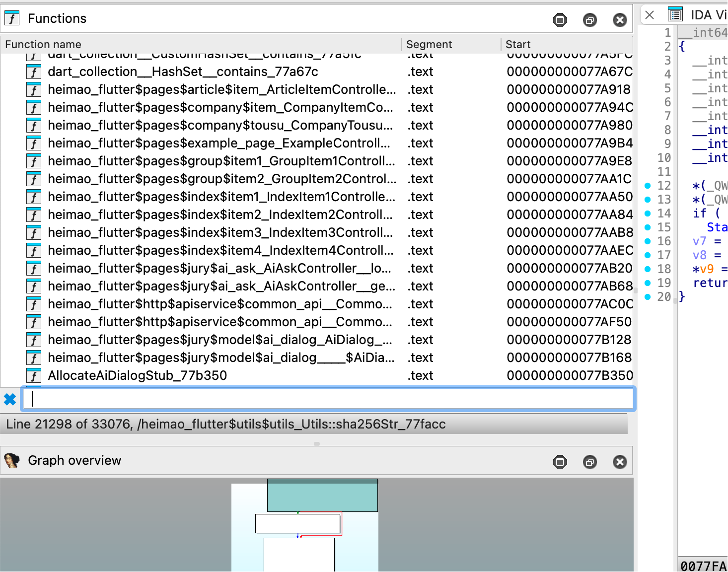Select the AiAskController__ge function name
The image size is (728, 572).
(x=221, y=286)
